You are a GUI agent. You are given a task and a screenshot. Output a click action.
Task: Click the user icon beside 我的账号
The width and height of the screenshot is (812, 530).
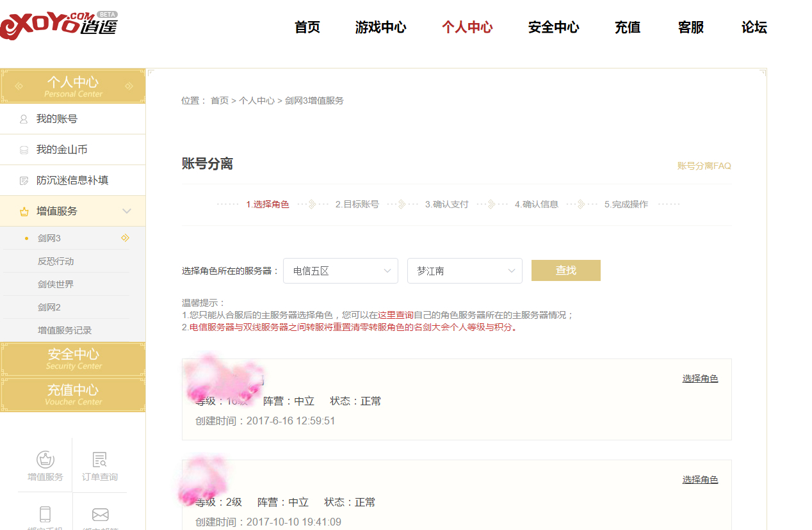pyautogui.click(x=24, y=119)
